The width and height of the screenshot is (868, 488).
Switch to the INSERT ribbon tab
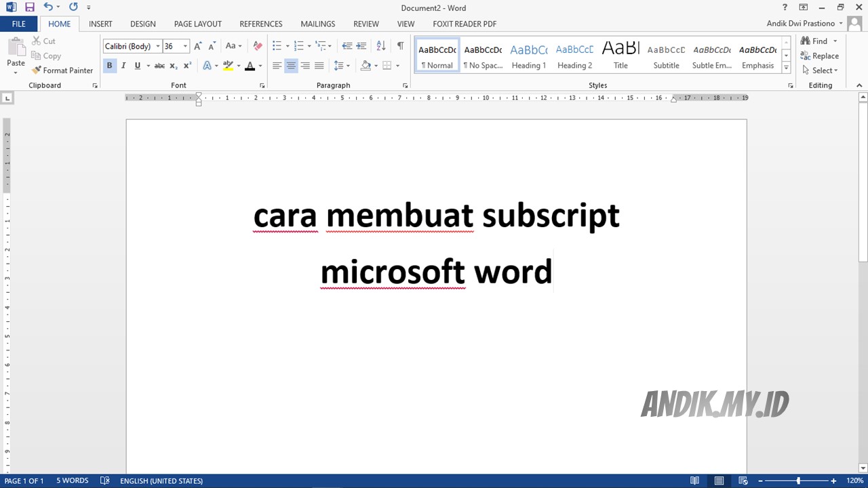pos(100,24)
